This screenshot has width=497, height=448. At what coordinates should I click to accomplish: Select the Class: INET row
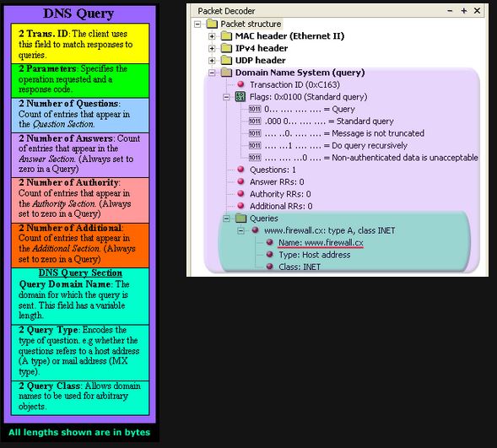click(x=300, y=267)
